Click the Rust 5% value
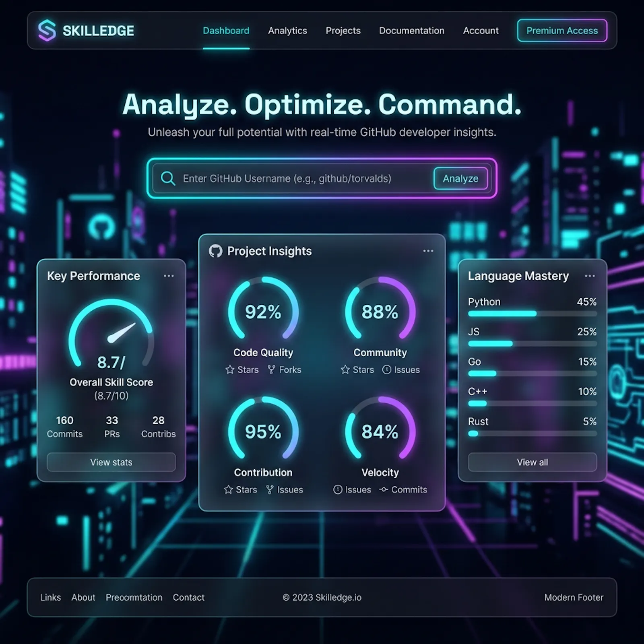This screenshot has height=644, width=644. pos(590,421)
